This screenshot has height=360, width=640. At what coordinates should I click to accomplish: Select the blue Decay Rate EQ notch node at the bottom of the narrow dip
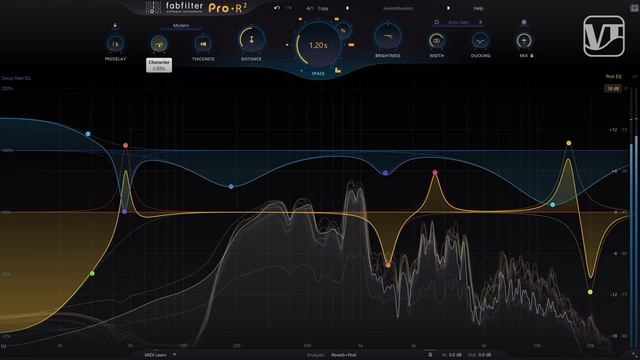pyautogui.click(x=124, y=211)
